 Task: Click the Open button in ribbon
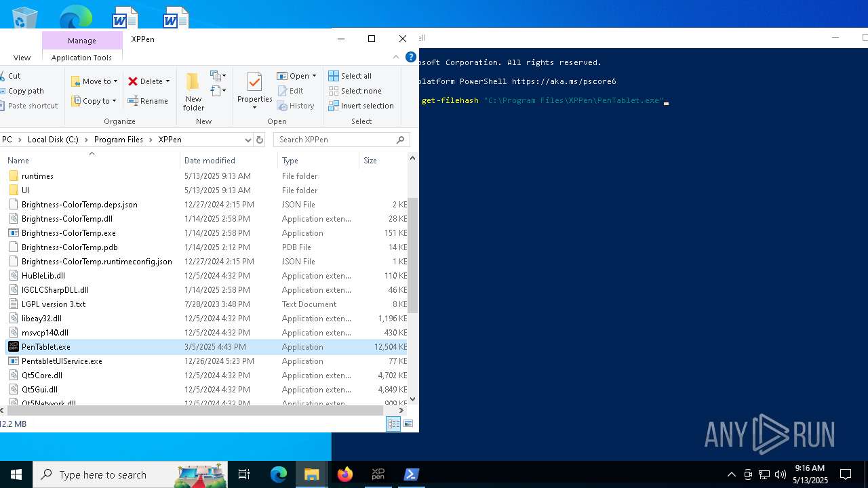pos(293,76)
